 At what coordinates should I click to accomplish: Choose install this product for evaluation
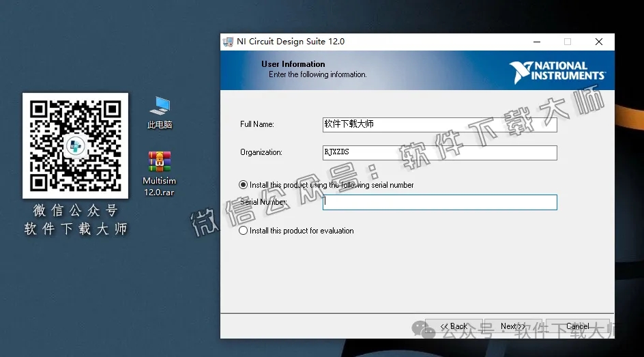coord(244,231)
